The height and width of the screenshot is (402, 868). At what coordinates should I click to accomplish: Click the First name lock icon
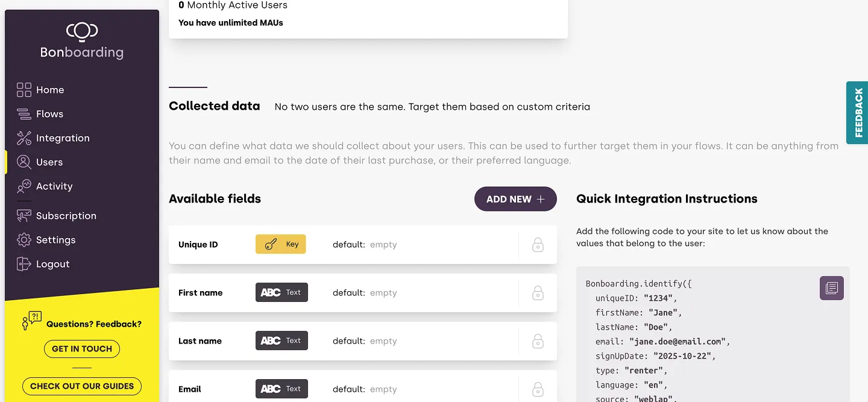pos(538,293)
